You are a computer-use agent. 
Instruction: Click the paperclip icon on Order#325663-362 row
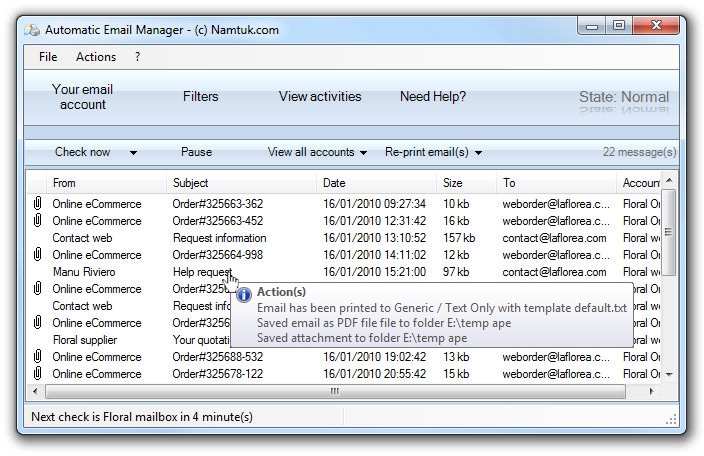click(x=37, y=204)
